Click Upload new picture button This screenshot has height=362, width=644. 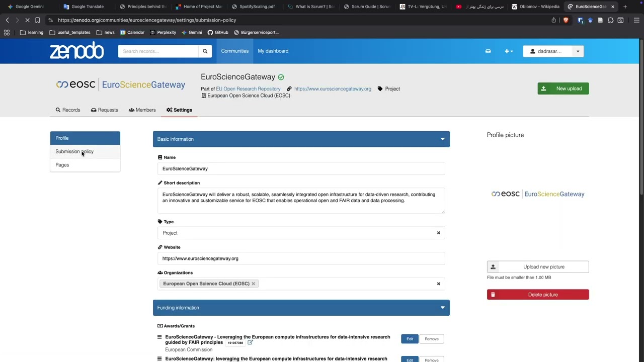click(x=538, y=267)
